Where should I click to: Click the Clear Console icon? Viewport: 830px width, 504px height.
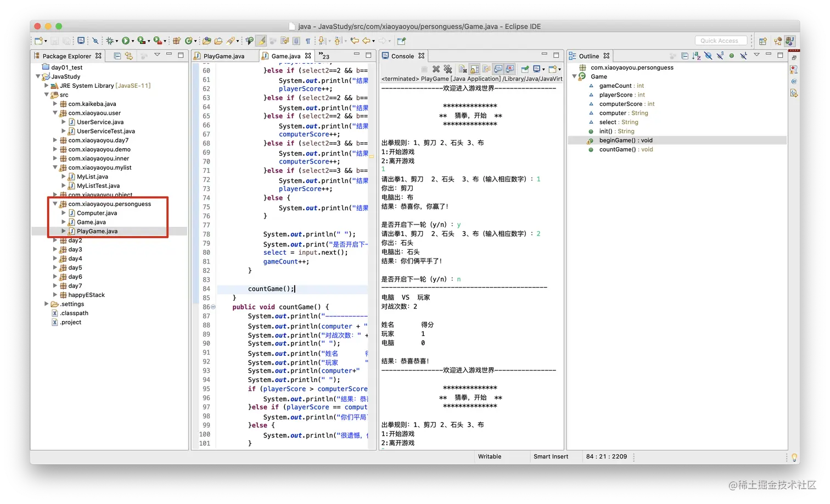463,69
